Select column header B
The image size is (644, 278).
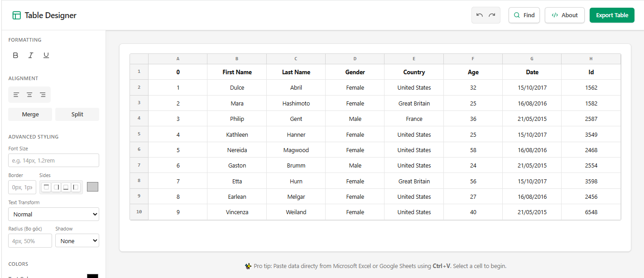(237, 59)
